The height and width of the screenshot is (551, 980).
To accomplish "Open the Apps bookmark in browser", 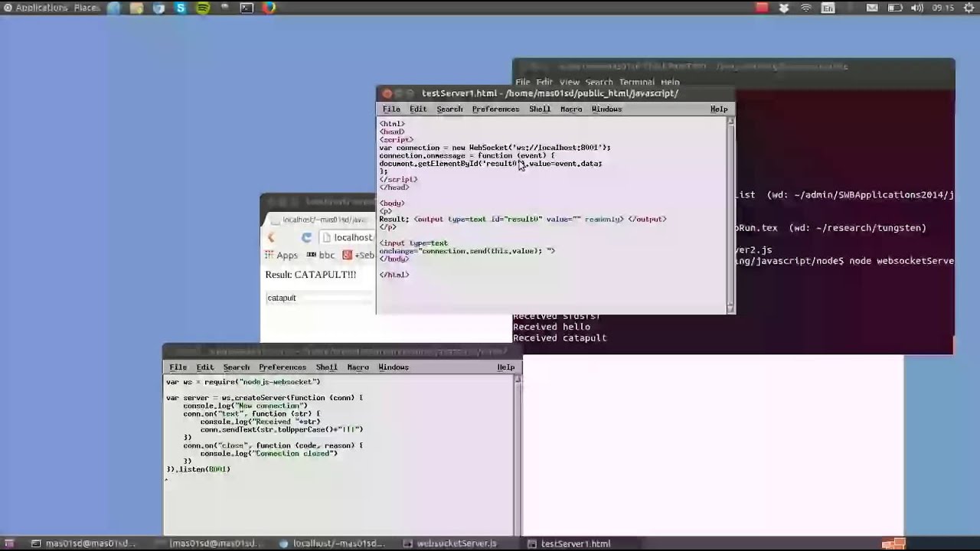I will (281, 255).
